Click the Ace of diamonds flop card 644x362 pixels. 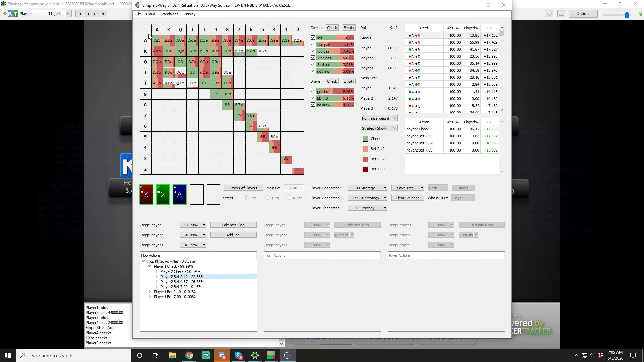[179, 194]
